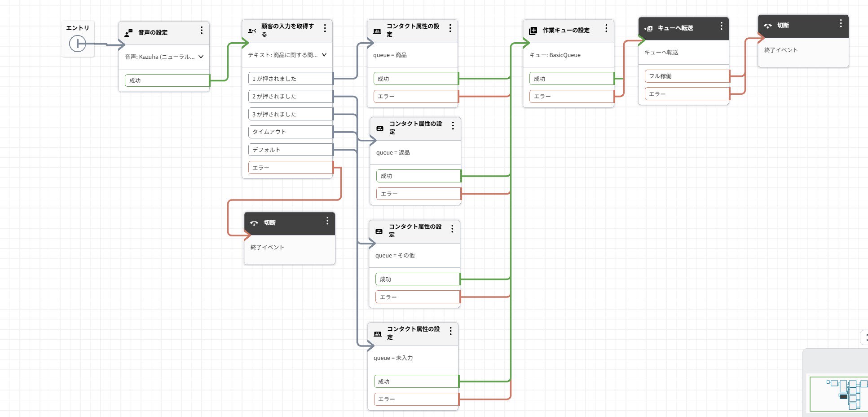Image resolution: width=868 pixels, height=417 pixels.
Task: Select エラー branch of queue = 商品 block
Action: [x=416, y=96]
